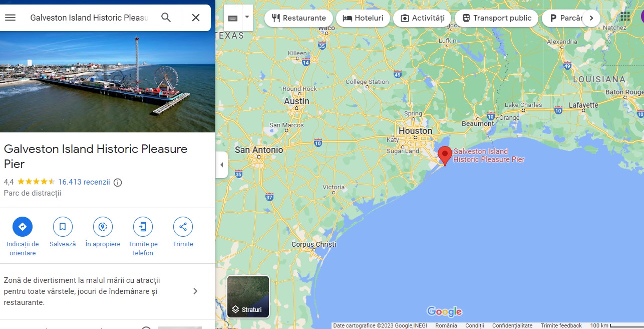Click Trimite feedback link at bottom
This screenshot has height=329, width=644.
(561, 325)
